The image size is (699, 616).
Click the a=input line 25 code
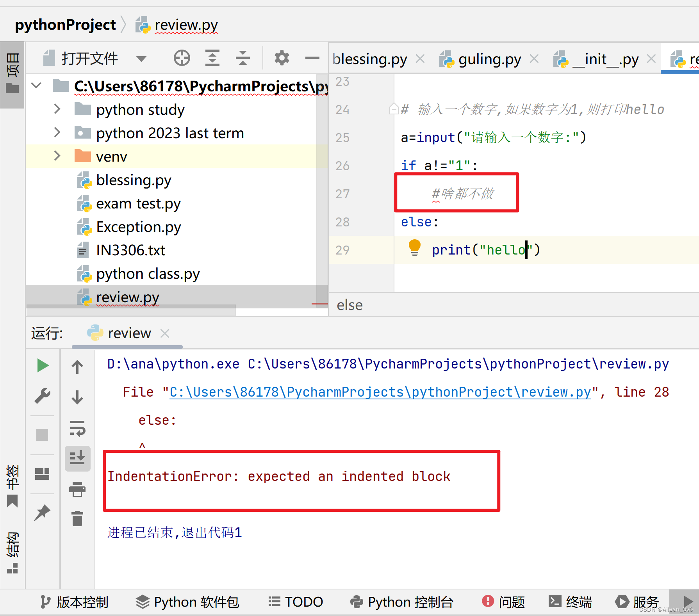(x=494, y=137)
